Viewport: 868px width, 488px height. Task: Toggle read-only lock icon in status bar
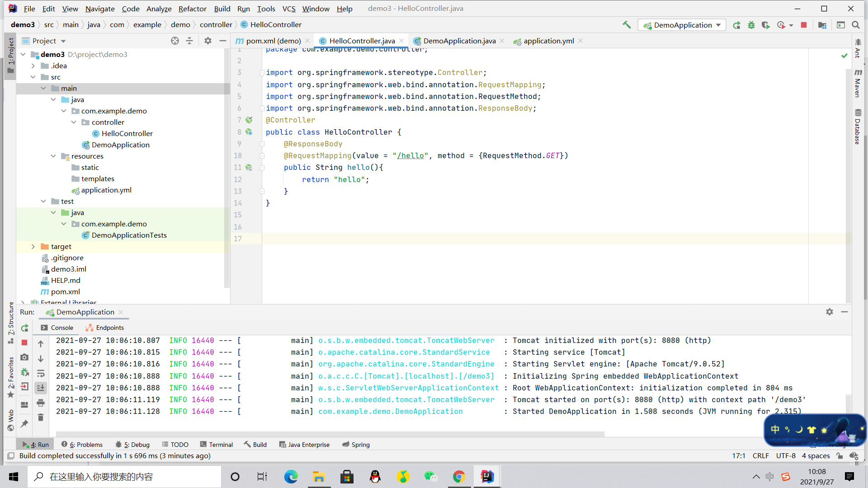point(840,456)
